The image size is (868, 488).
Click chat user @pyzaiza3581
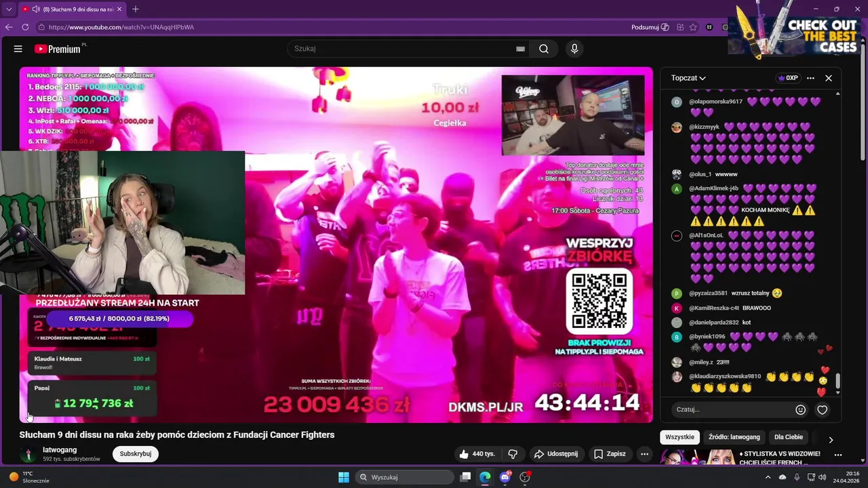coord(708,293)
